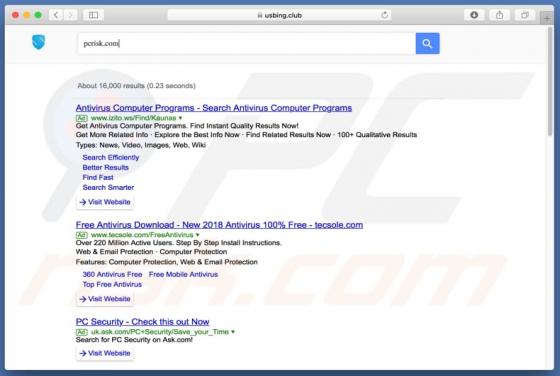Expand arrow next to www.izito.ws URL

tap(180, 118)
